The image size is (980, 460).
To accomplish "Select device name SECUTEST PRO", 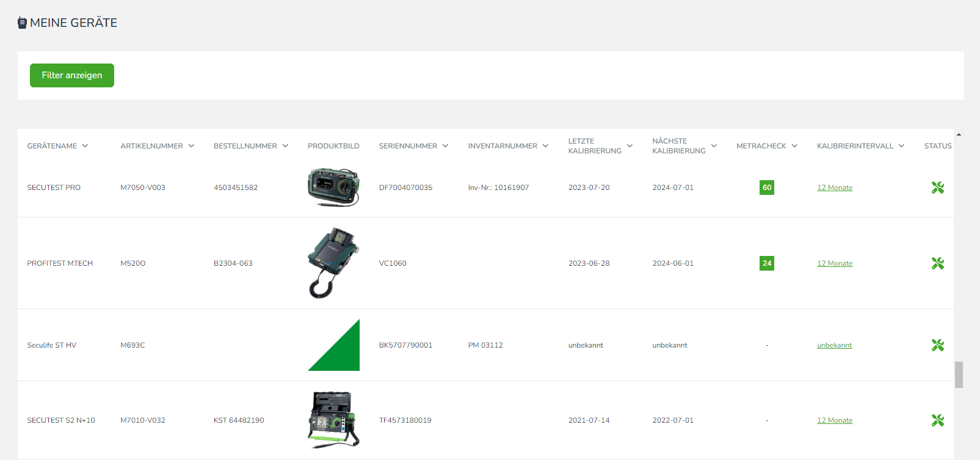I will [54, 188].
